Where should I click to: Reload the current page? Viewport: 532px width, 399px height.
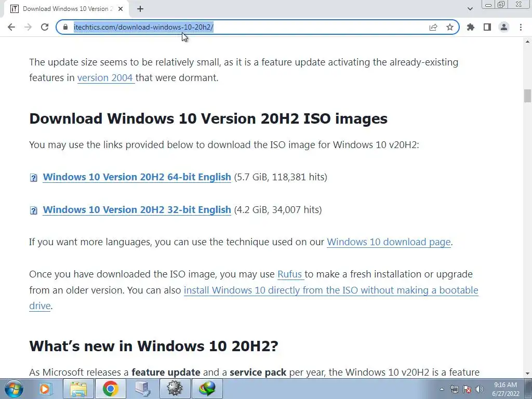pos(45,27)
